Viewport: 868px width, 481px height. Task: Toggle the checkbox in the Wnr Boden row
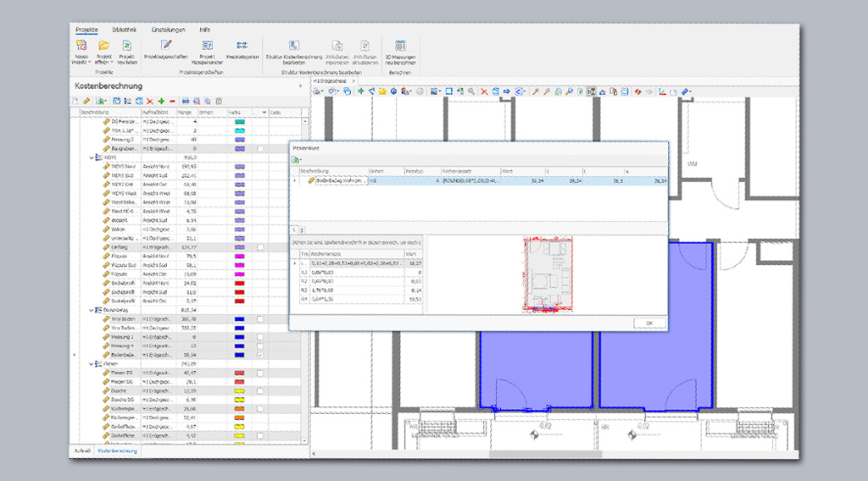259,318
